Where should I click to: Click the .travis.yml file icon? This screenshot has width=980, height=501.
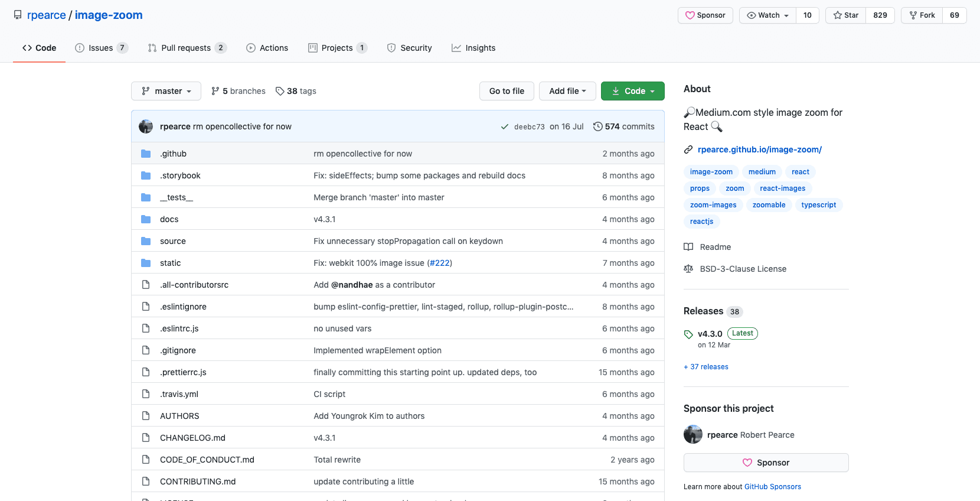pos(146,394)
